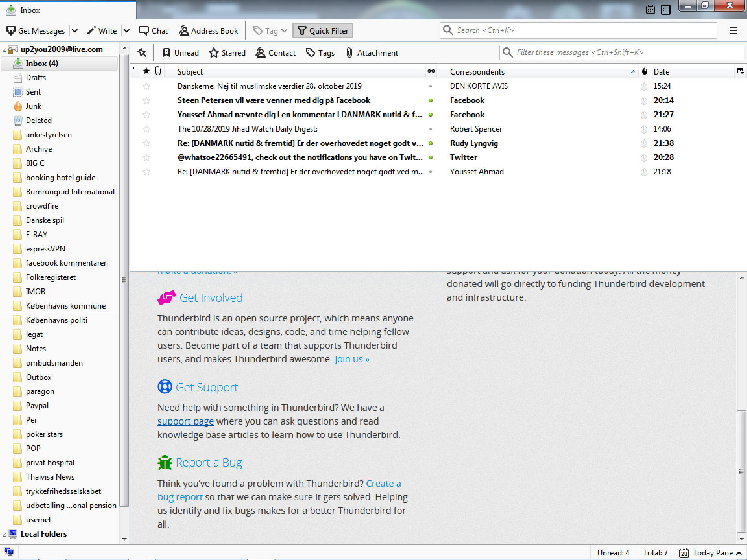
Task: Toggle the keep filters pinned icon
Action: click(x=142, y=53)
